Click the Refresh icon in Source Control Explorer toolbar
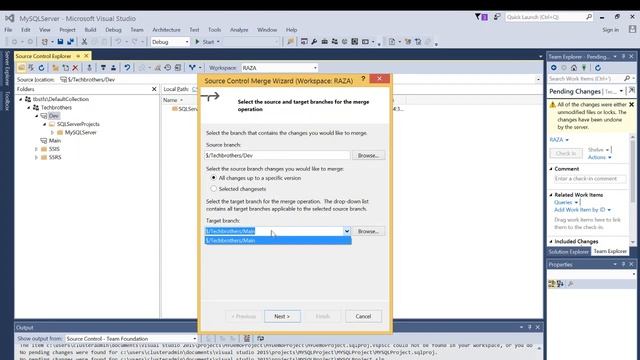Screen dimensions: 640x360 pyautogui.click(x=41, y=68)
